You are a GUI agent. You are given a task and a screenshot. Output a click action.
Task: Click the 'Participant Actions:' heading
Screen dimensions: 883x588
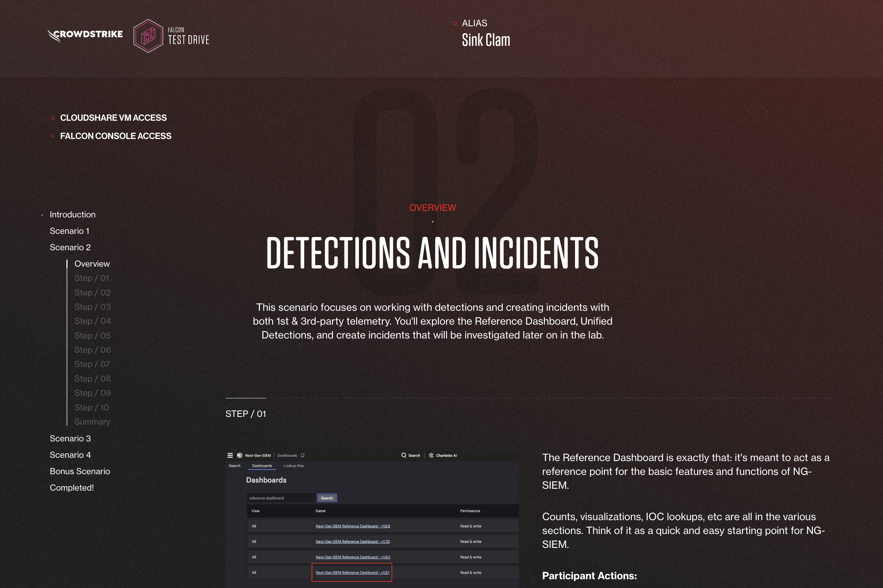[x=589, y=576]
